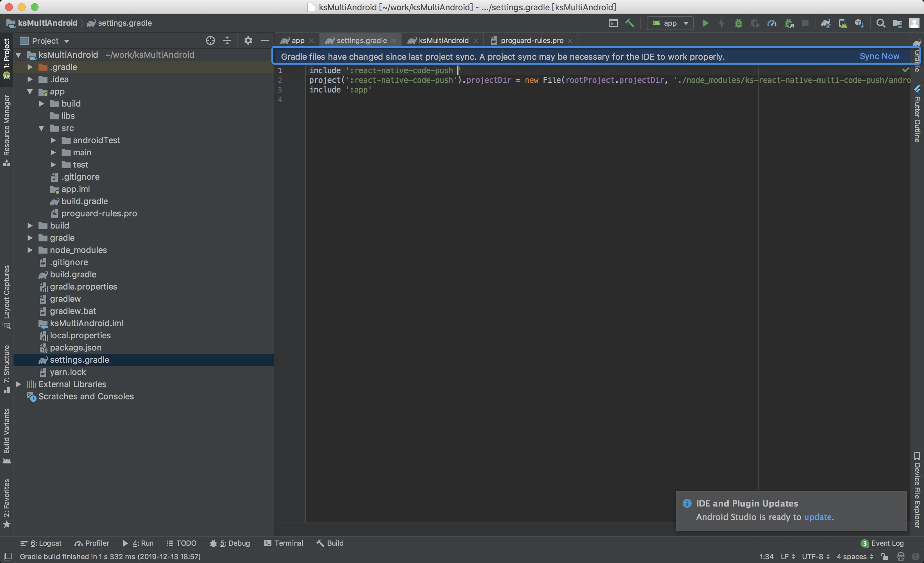Open the app run configuration dropdown

pyautogui.click(x=670, y=23)
